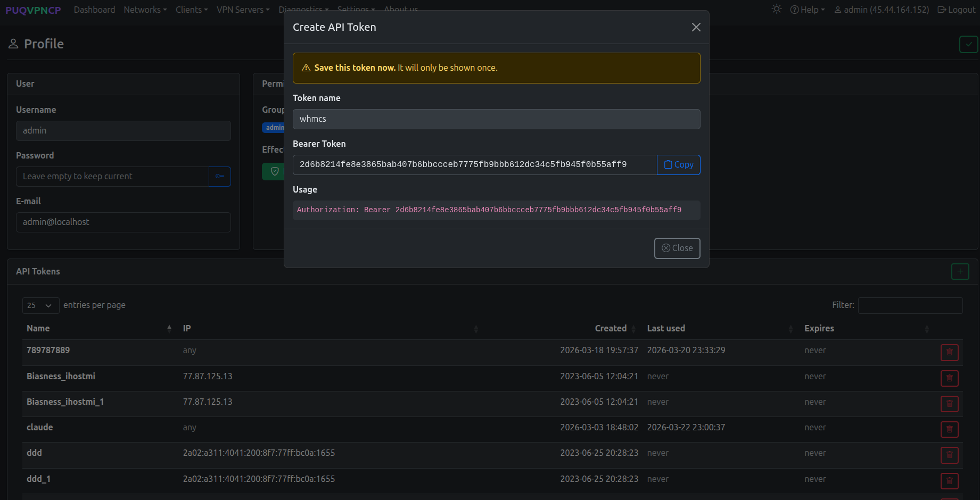The width and height of the screenshot is (980, 500).
Task: Click Logout link
Action: [957, 10]
